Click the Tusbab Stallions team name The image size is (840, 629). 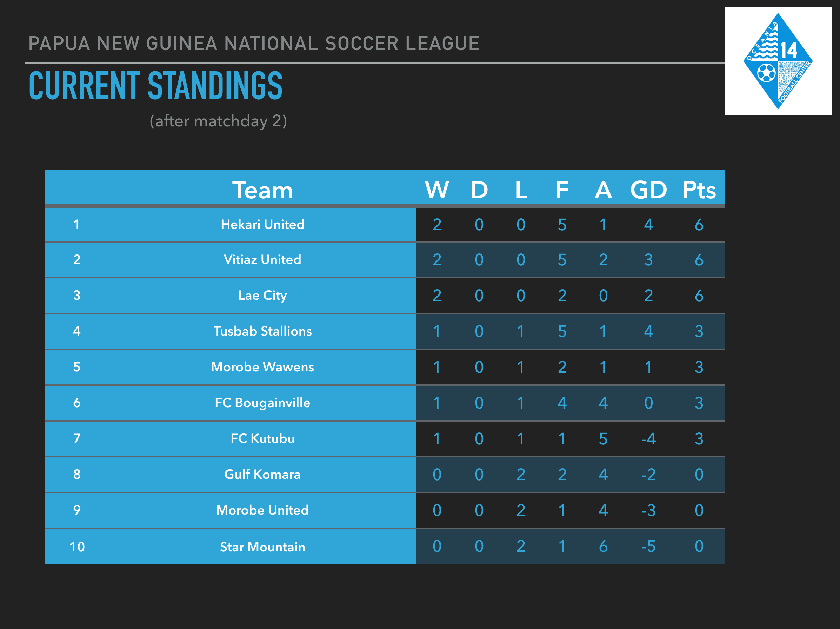pos(262,331)
